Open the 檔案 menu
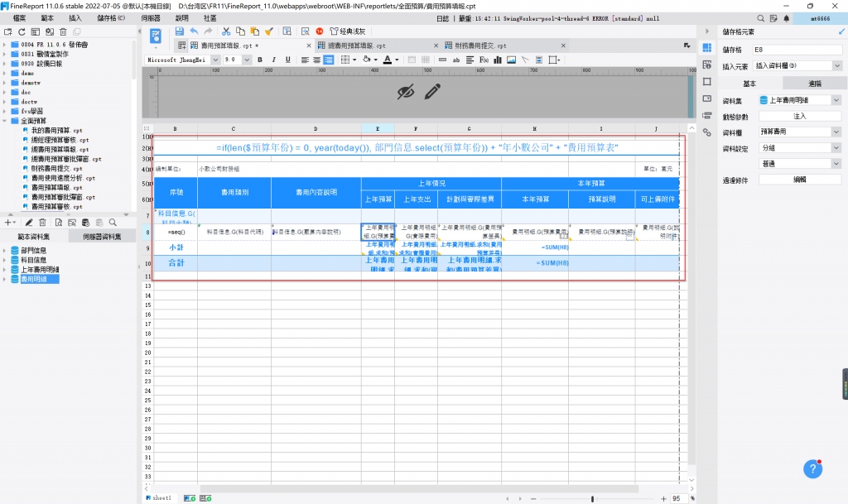 (19, 18)
